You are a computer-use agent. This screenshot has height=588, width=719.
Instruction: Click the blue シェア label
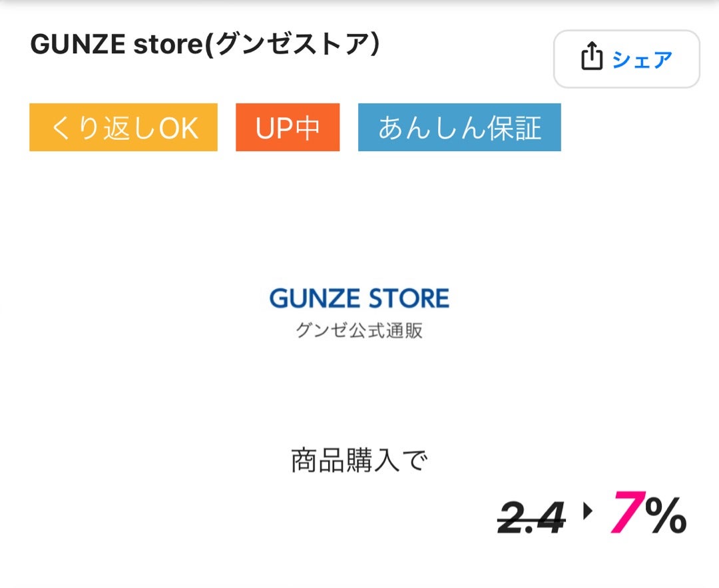click(x=642, y=59)
